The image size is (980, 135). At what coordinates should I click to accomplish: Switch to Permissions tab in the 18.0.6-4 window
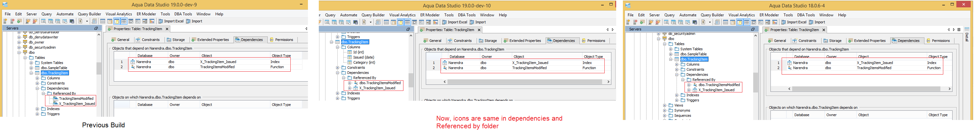(x=938, y=41)
